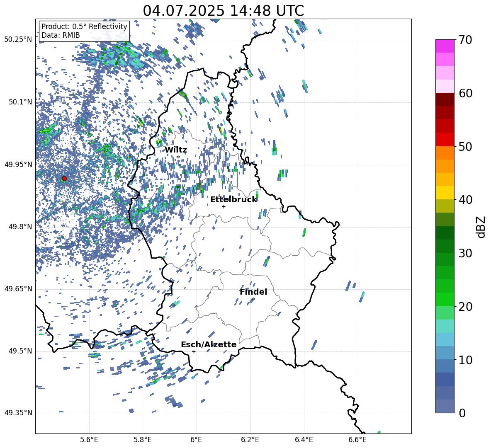Select the Ettelbruck city label

[233, 200]
